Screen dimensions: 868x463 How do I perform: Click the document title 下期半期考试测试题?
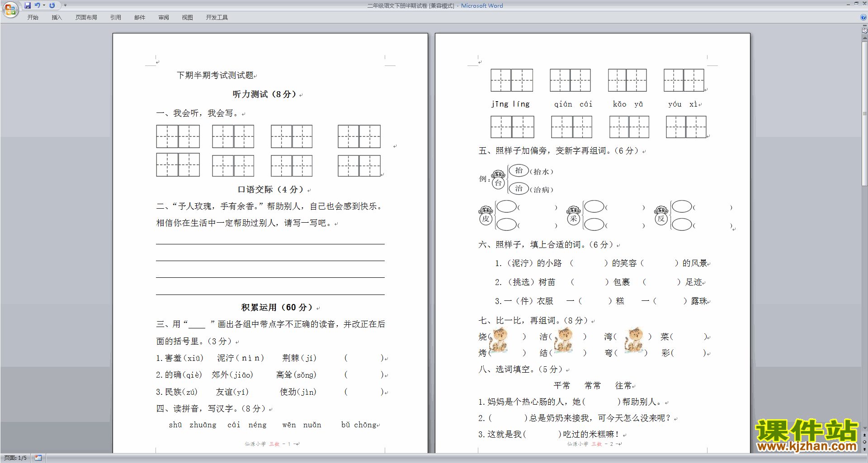click(215, 75)
